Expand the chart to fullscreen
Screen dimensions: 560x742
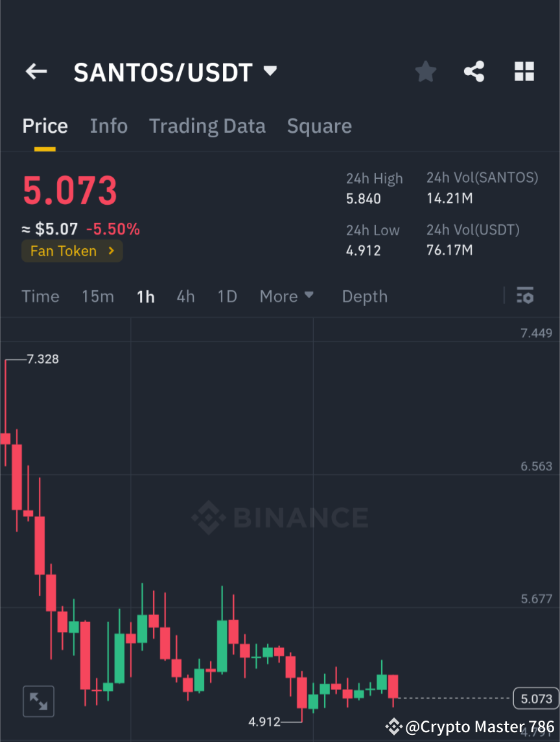point(38,701)
